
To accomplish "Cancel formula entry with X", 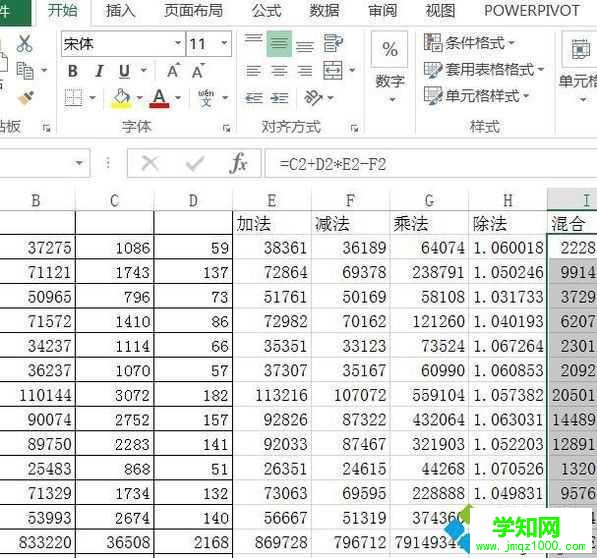I will pos(150,163).
